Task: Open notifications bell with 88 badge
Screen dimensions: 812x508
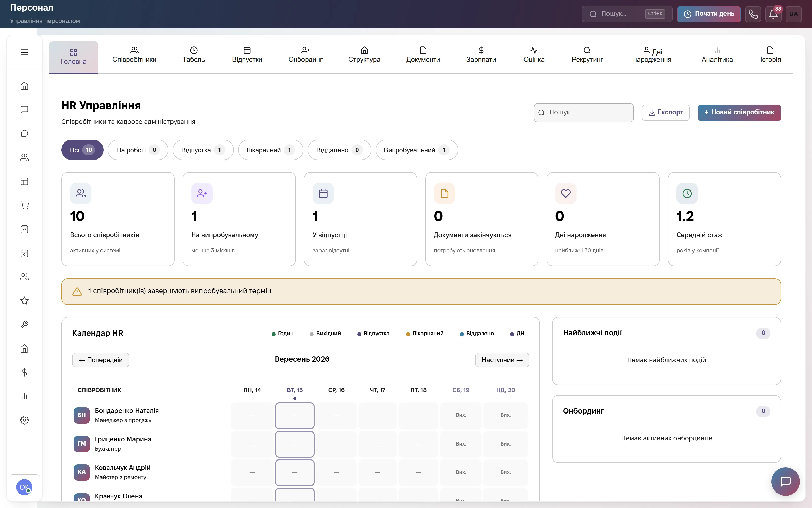Action: 773,14
